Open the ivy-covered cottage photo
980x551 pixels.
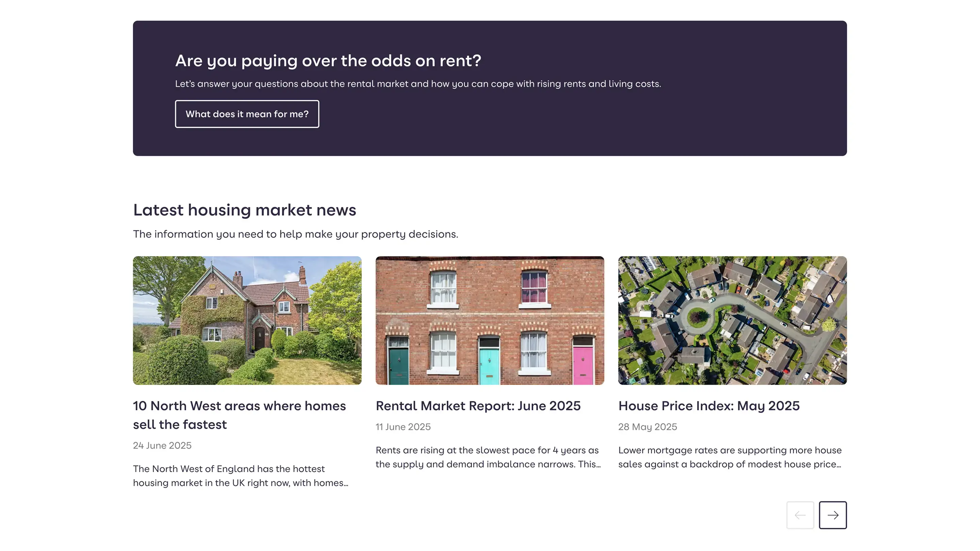(x=247, y=320)
